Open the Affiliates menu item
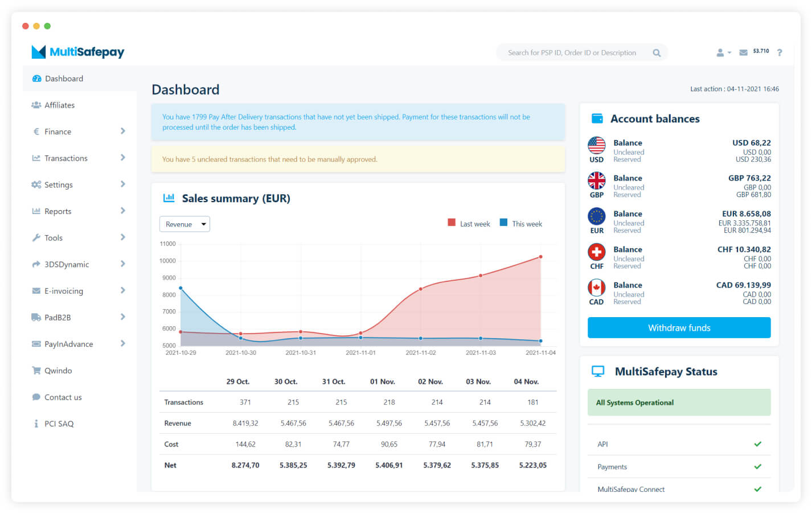The height and width of the screenshot is (513, 812). pos(80,105)
